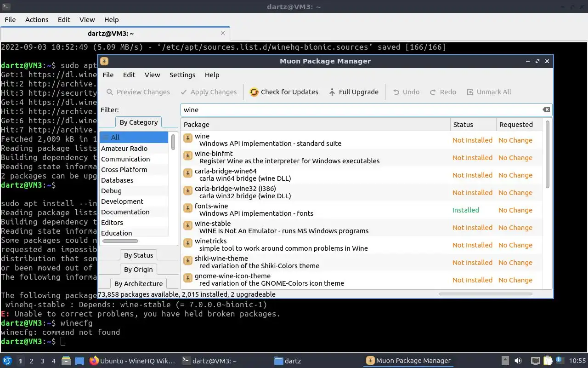Click the removable media eject tray icon
Image resolution: width=588 pixels, height=368 pixels.
coord(505,361)
